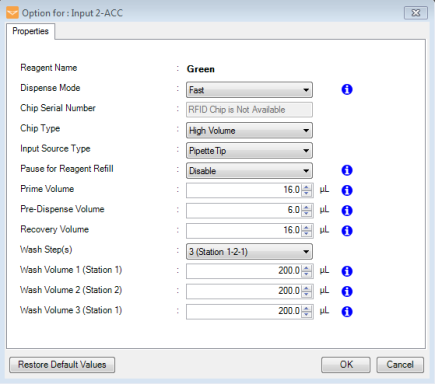Close the Option dialog window
The image size is (435, 384).
tap(416, 13)
